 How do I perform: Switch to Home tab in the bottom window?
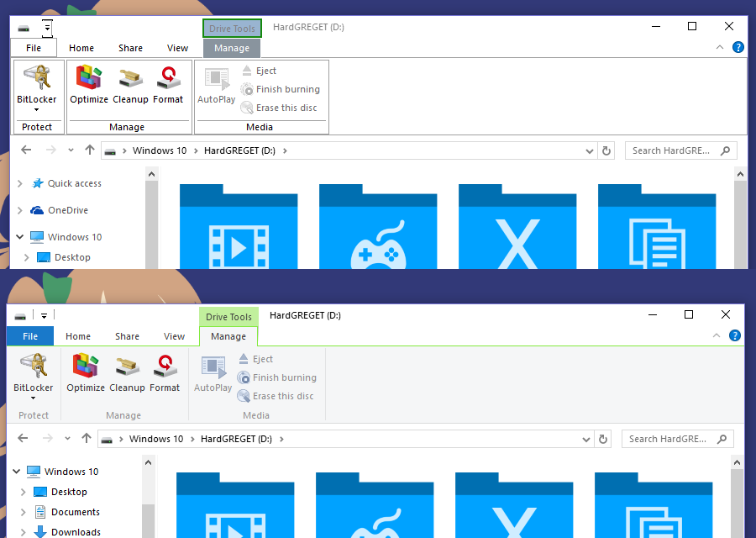coord(78,336)
